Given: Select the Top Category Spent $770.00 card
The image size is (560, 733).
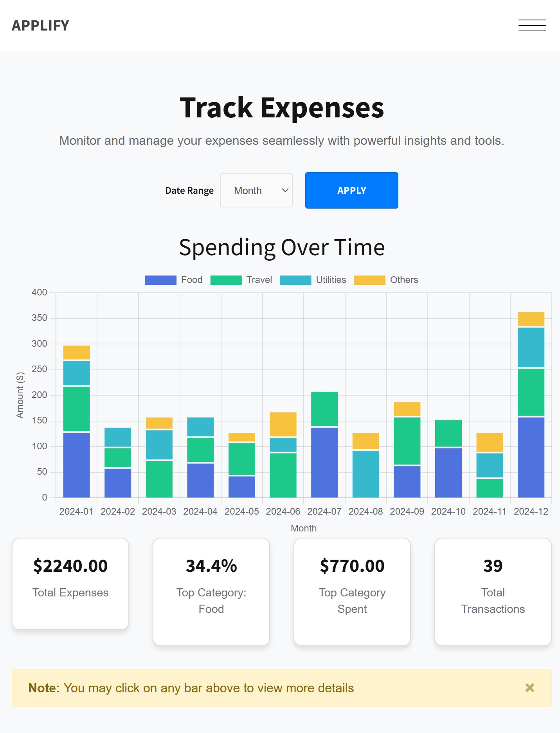Looking at the screenshot, I should pyautogui.click(x=352, y=591).
